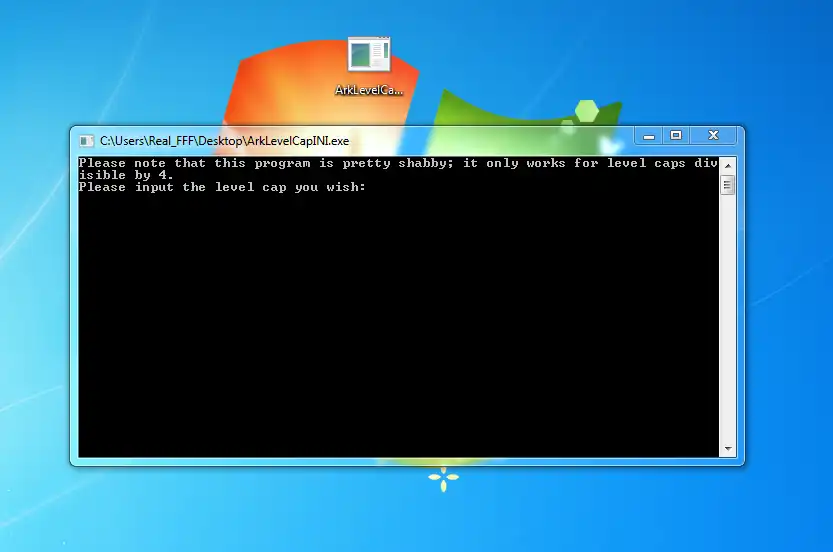Click the console vertical scrollbar thumb
This screenshot has height=552, width=833.
tap(728, 185)
